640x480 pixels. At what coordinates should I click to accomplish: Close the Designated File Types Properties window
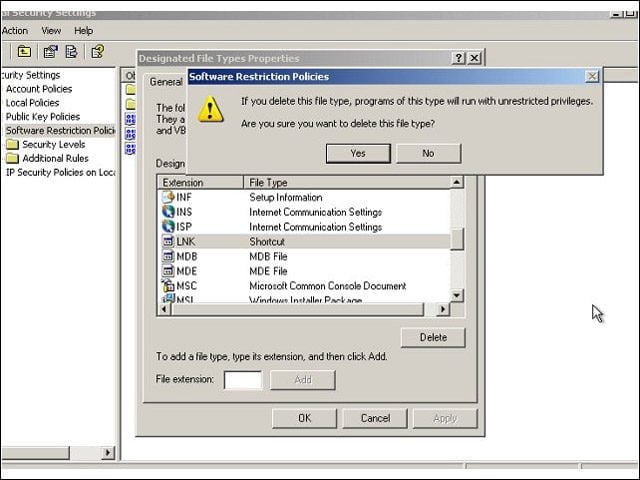[474, 58]
